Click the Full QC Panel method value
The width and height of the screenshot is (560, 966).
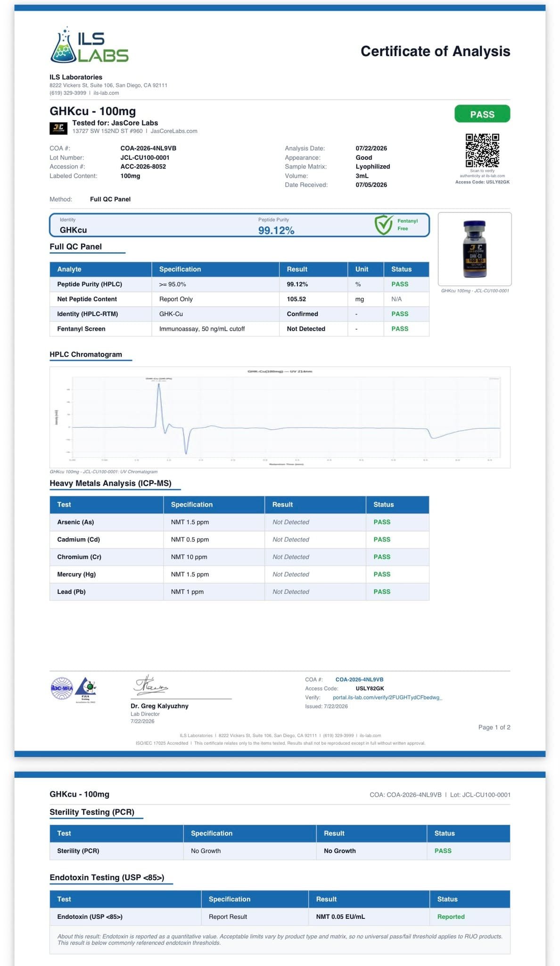110,199
